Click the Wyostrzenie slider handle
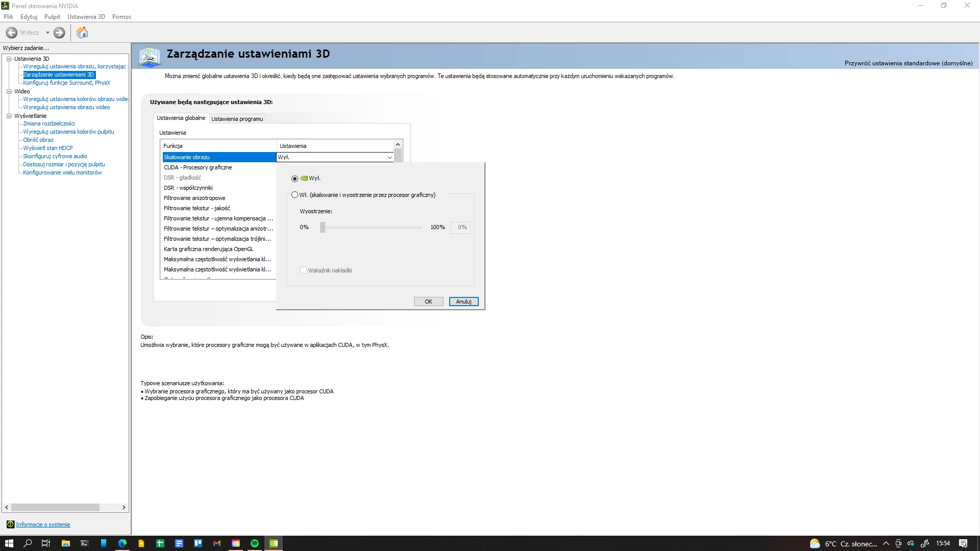This screenshot has width=980, height=551. (x=323, y=228)
